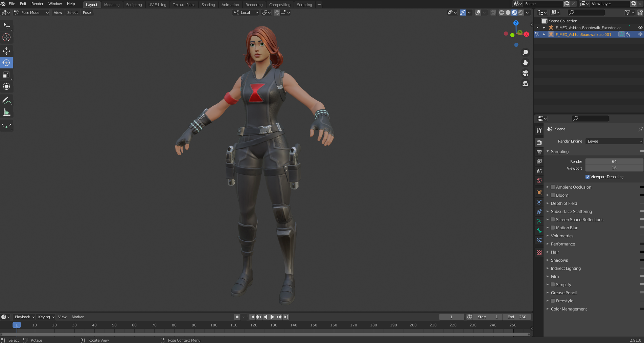The width and height of the screenshot is (644, 343).
Task: Enable Simplify checkbox
Action: tap(553, 284)
